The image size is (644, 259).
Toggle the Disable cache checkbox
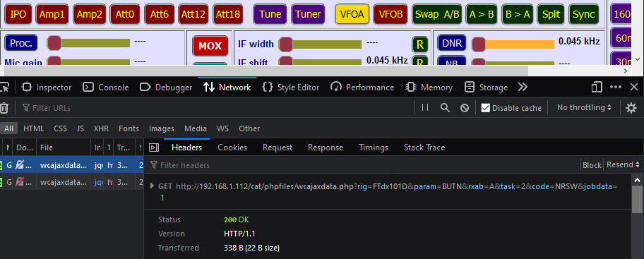(x=485, y=108)
